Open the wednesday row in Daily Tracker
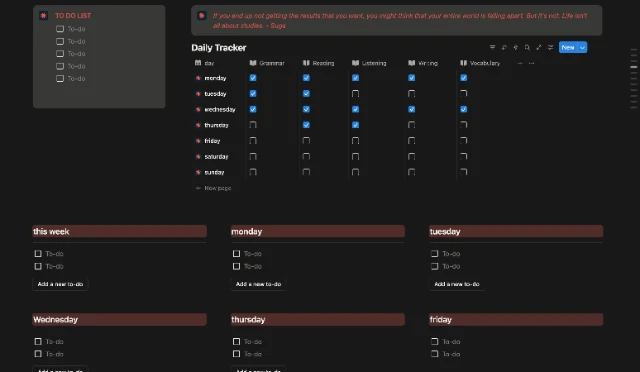The image size is (640, 372). [220, 109]
